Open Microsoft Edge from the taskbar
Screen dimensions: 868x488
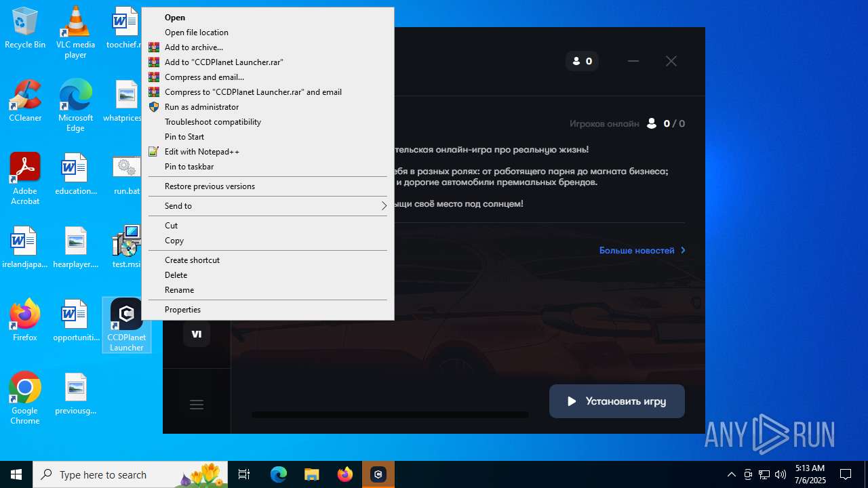(279, 474)
